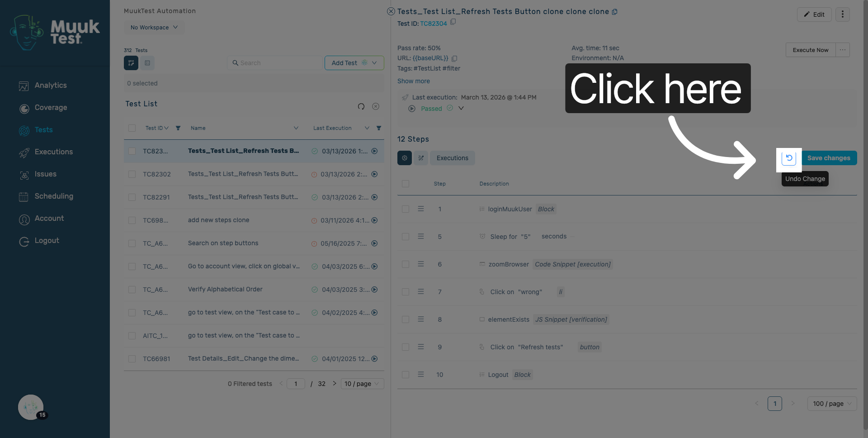Image resolution: width=868 pixels, height=438 pixels.
Task: Click the Test List clear filters icon
Action: click(376, 106)
